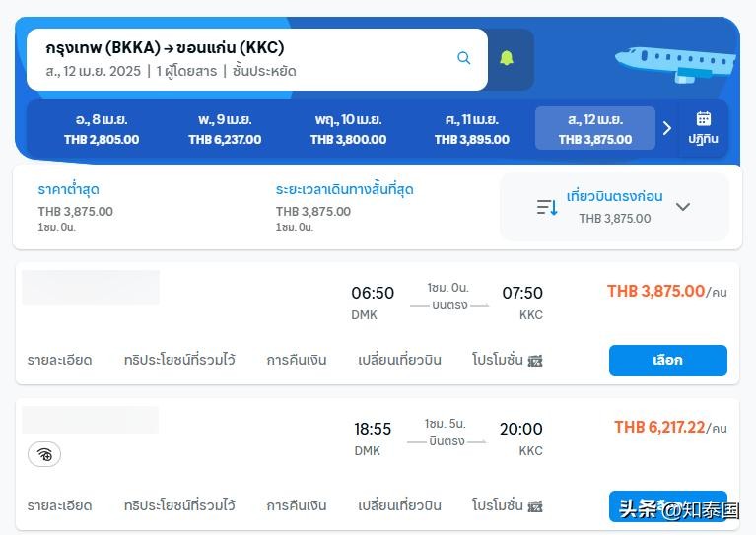Show next dates with right arrow

(667, 128)
